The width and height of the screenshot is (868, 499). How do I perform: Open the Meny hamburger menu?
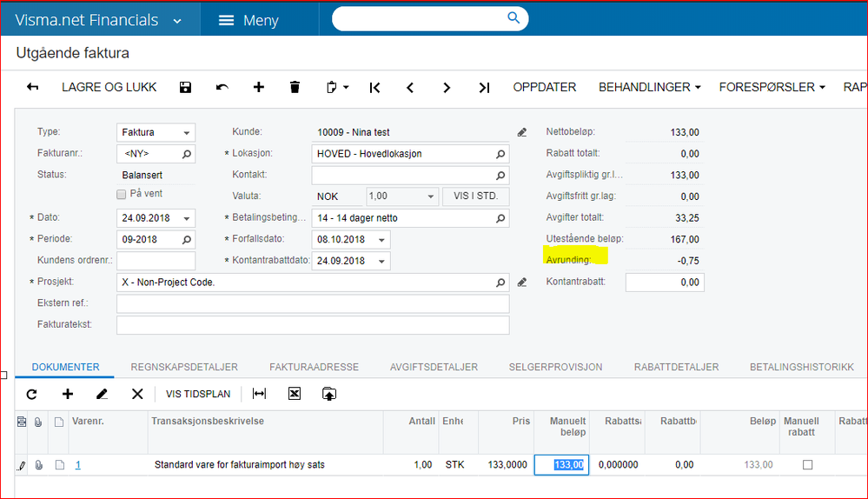pyautogui.click(x=248, y=21)
